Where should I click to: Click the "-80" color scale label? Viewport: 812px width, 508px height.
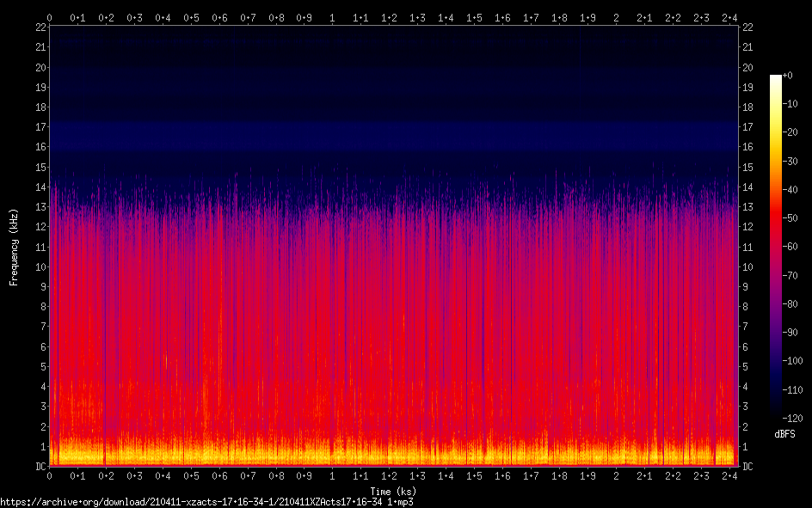[x=790, y=304]
